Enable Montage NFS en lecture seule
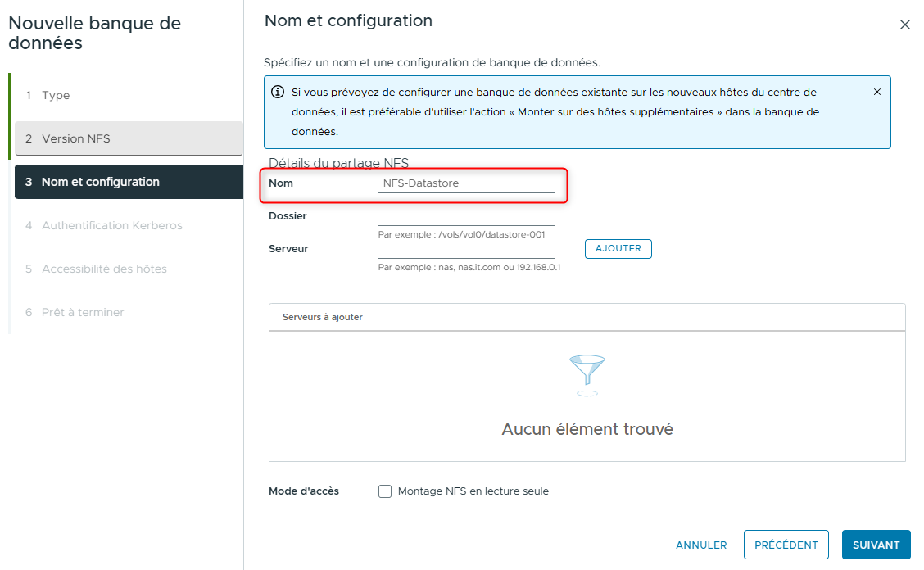The width and height of the screenshot is (924, 570). (385, 491)
